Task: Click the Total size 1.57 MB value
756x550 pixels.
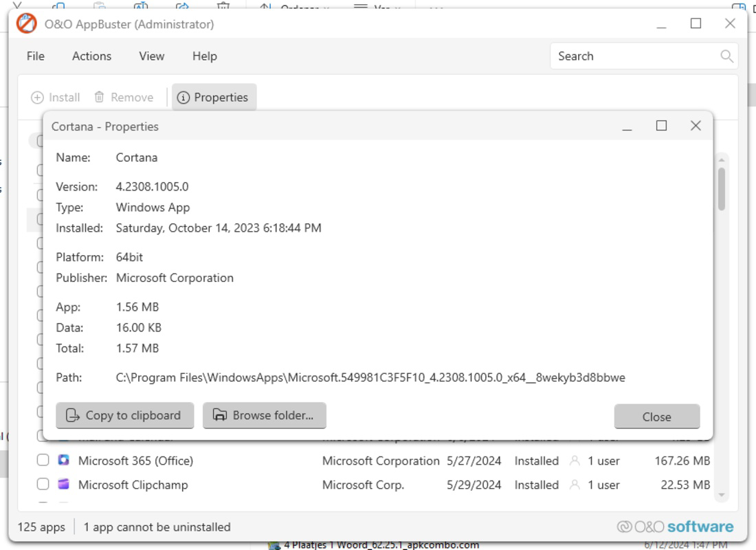Action: point(137,349)
